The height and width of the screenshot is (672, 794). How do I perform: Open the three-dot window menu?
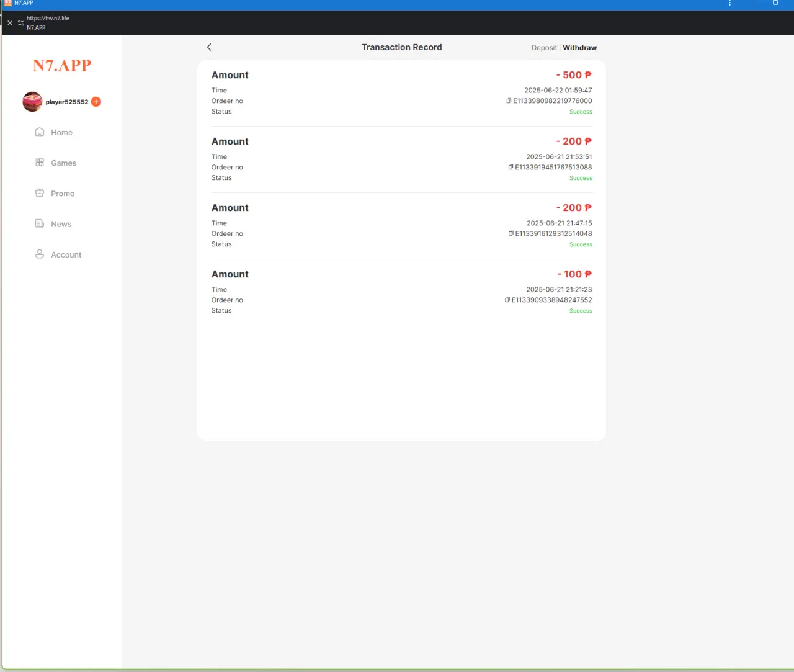pyautogui.click(x=730, y=3)
